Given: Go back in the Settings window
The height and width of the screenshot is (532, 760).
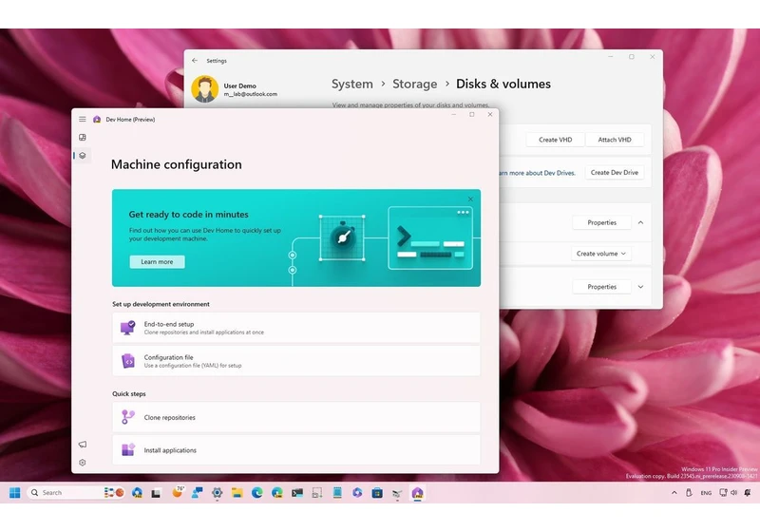Looking at the screenshot, I should click(x=195, y=61).
